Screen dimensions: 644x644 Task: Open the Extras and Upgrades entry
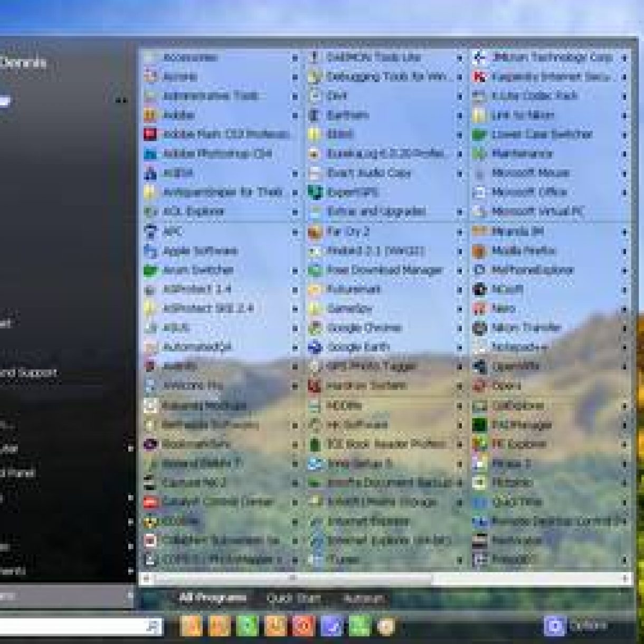point(384,212)
